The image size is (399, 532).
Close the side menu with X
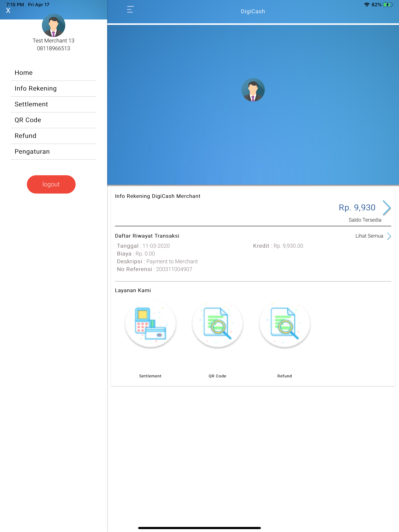8,10
